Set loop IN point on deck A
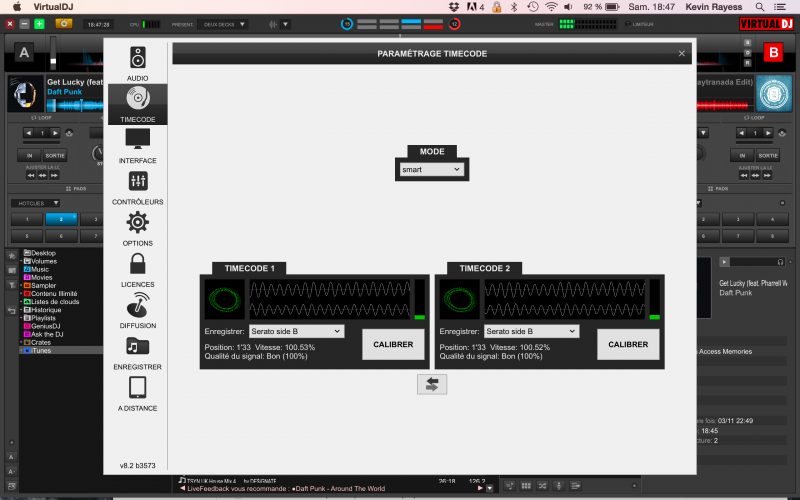Image resolution: width=800 pixels, height=500 pixels. tap(29, 155)
